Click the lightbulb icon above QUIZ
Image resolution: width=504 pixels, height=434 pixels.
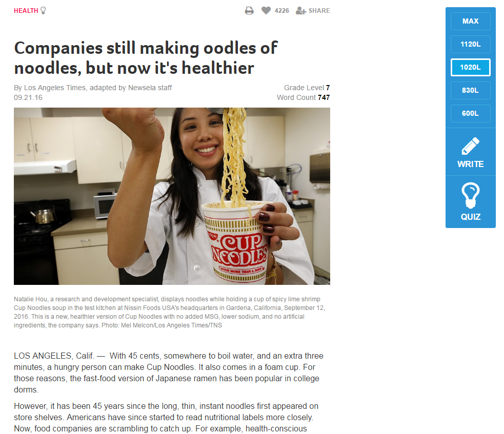[x=470, y=195]
